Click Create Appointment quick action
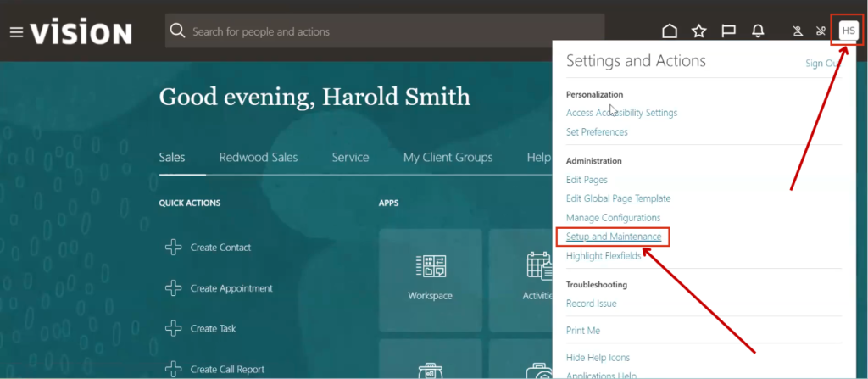This screenshot has width=868, height=379. (x=231, y=288)
